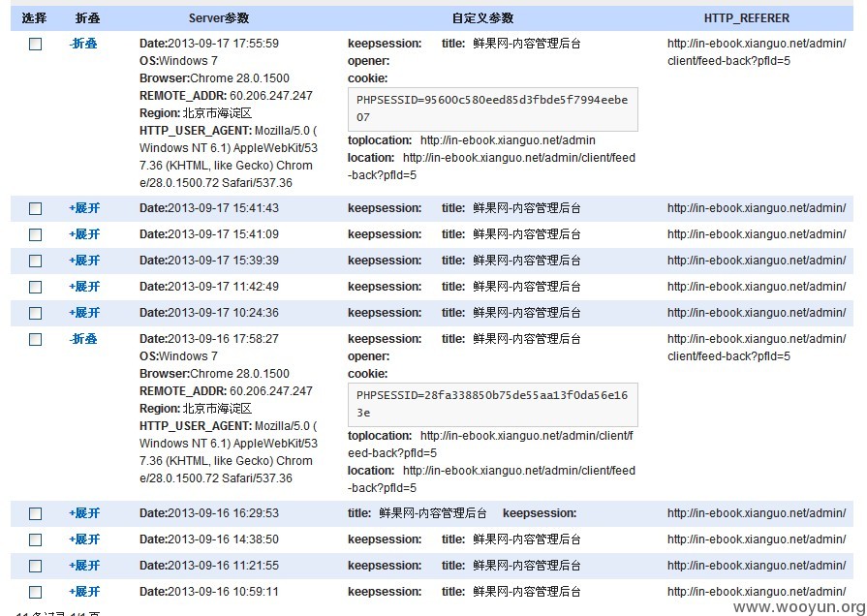
Task: Click referer URL in 10:59:11 row
Action: click(x=757, y=591)
